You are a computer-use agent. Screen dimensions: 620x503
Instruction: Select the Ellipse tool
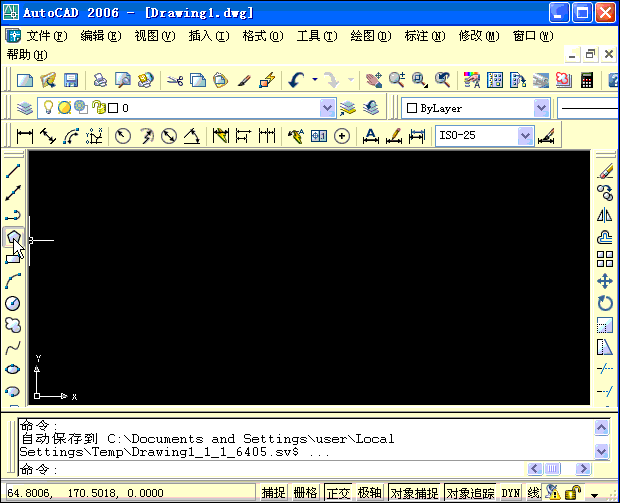point(13,369)
